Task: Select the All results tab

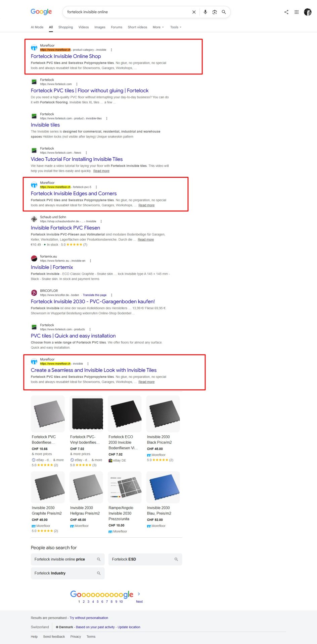Action: (x=51, y=27)
